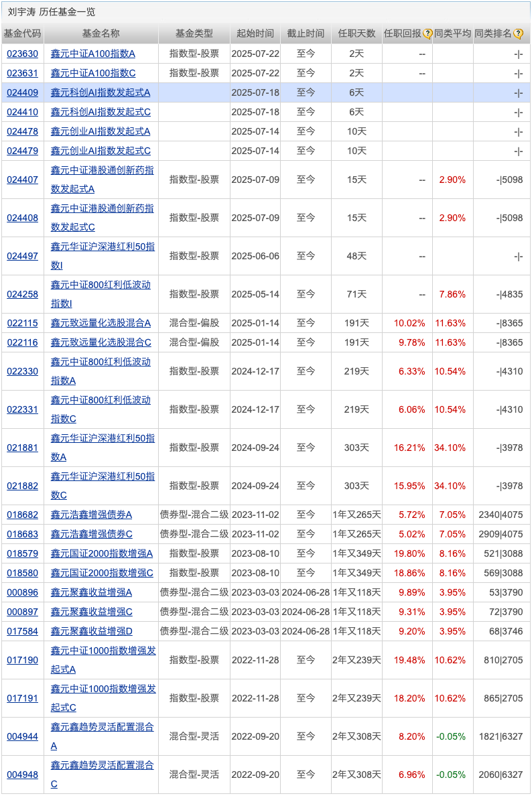Click fund code 004948
The width and height of the screenshot is (532, 796).
point(22,775)
